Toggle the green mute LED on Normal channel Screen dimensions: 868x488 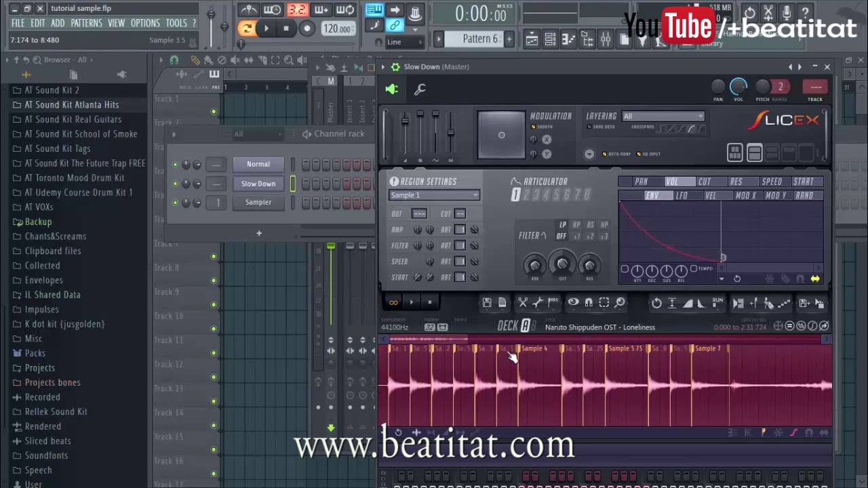[x=175, y=165]
